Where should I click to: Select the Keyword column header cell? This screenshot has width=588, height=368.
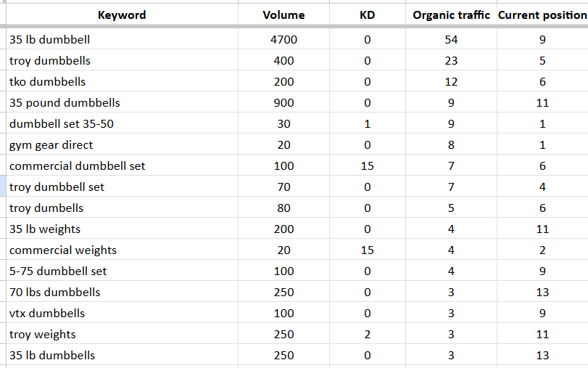click(x=122, y=15)
